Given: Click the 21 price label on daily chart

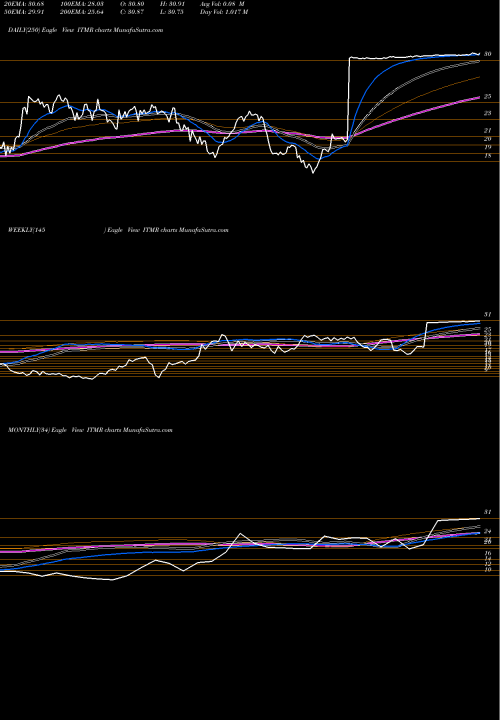Looking at the screenshot, I should pyautogui.click(x=488, y=130).
